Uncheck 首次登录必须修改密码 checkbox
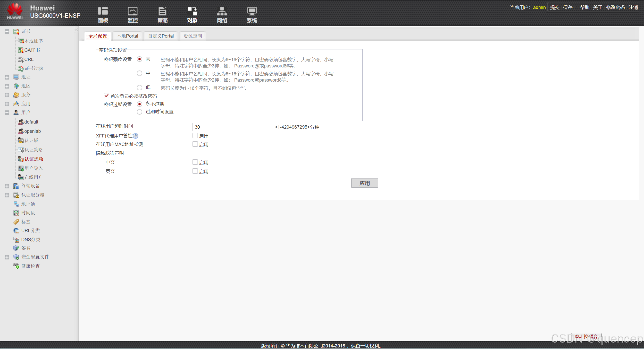This screenshot has width=644, height=349. [106, 96]
